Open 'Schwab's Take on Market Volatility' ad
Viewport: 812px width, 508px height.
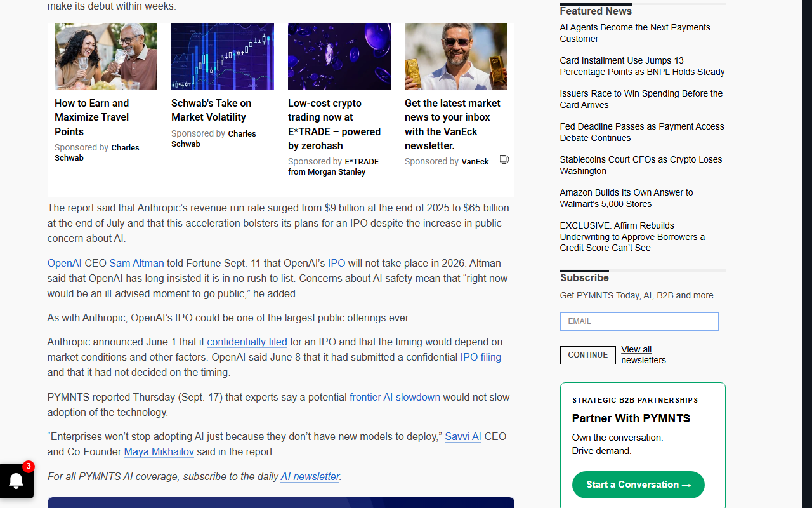click(211, 110)
